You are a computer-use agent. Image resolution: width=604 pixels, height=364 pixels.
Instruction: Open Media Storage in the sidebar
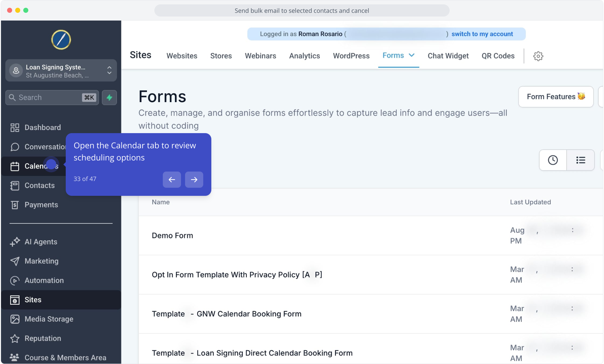click(x=61, y=319)
